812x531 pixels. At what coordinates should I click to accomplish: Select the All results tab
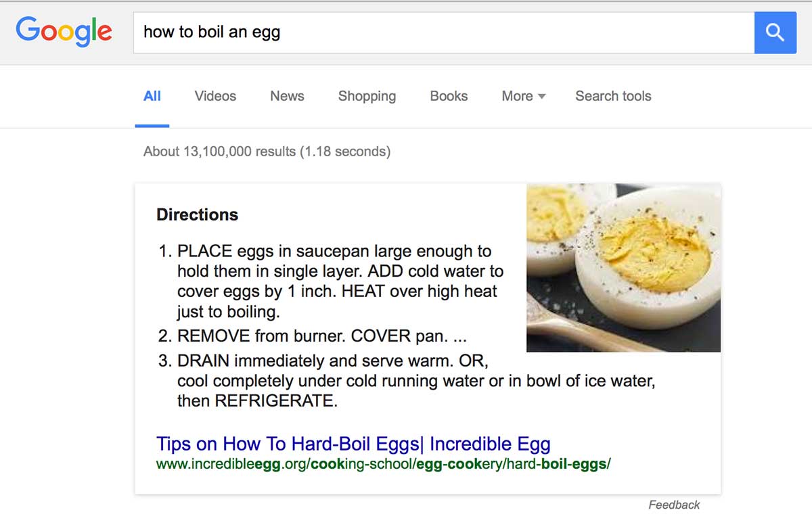coord(152,96)
